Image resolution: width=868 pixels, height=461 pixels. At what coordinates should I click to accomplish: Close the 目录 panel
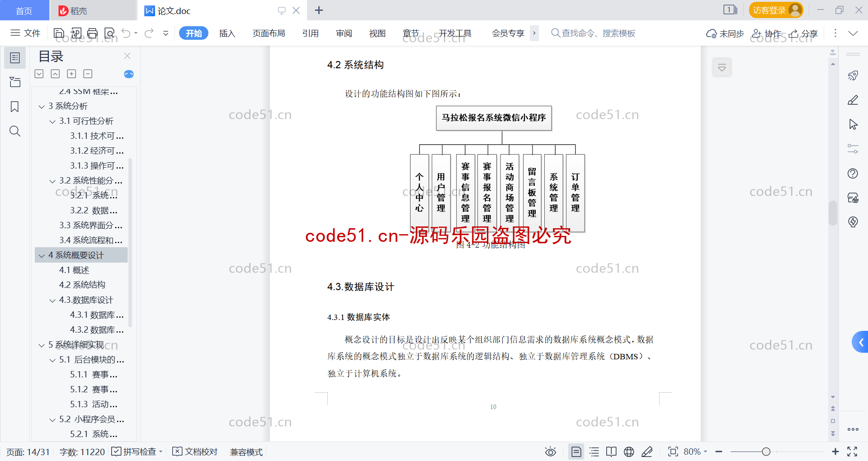coord(127,56)
